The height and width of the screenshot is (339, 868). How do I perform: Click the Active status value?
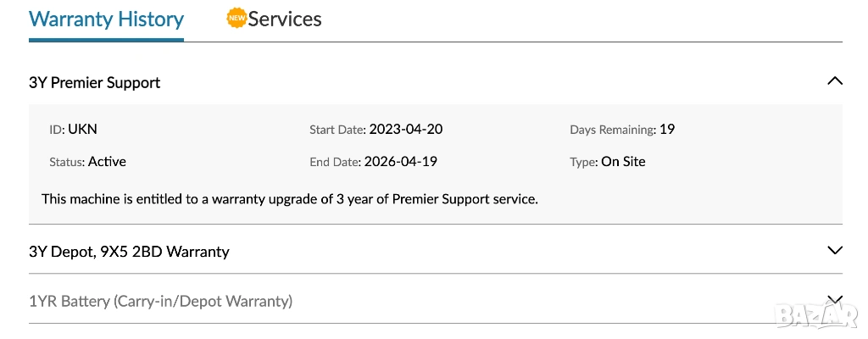click(x=107, y=161)
